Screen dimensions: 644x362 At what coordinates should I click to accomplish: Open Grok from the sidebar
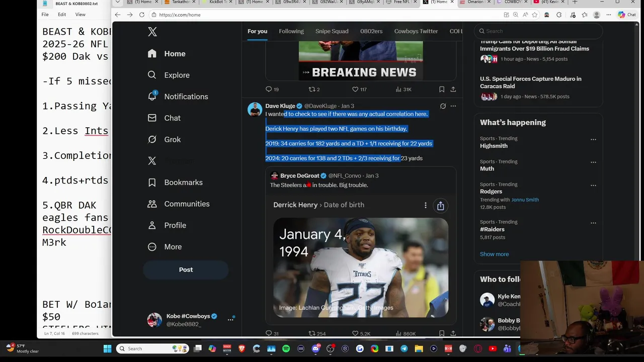(164, 139)
